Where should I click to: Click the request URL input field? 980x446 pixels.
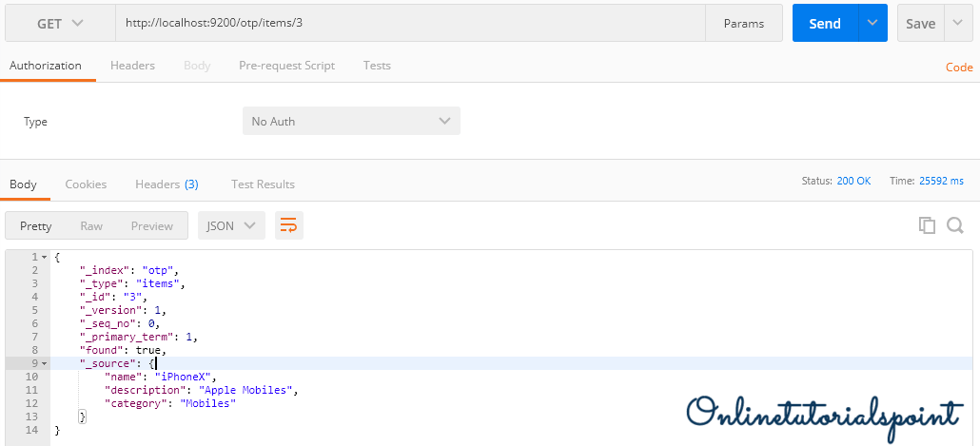coord(409,24)
